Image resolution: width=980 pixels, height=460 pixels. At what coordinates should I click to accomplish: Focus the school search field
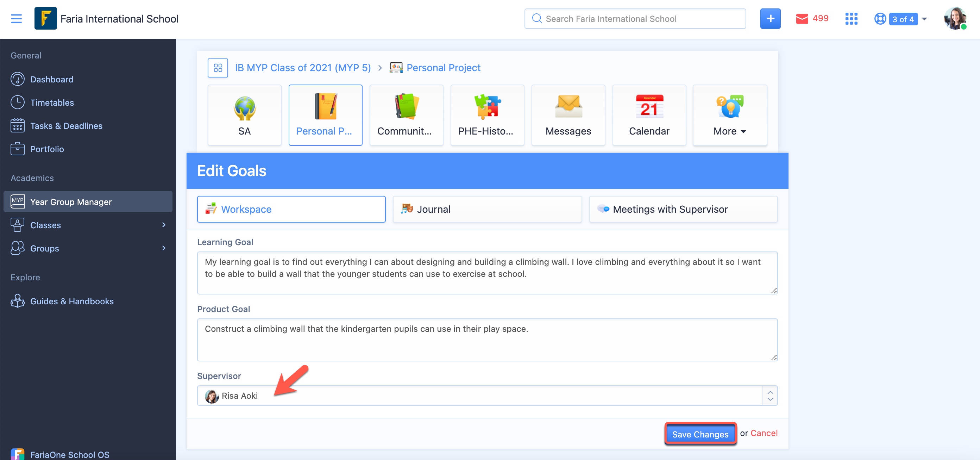pos(635,19)
